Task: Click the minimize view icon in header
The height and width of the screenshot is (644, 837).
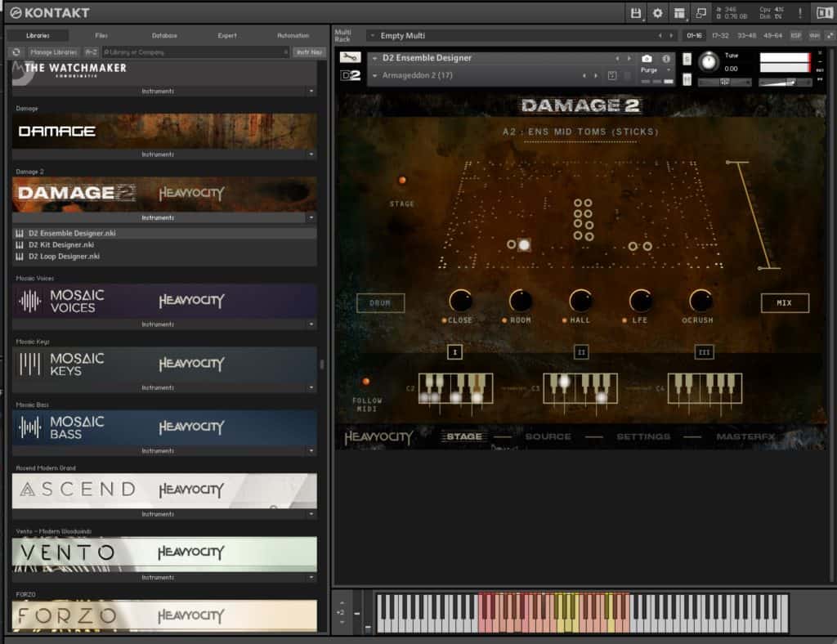Action: 700,13
